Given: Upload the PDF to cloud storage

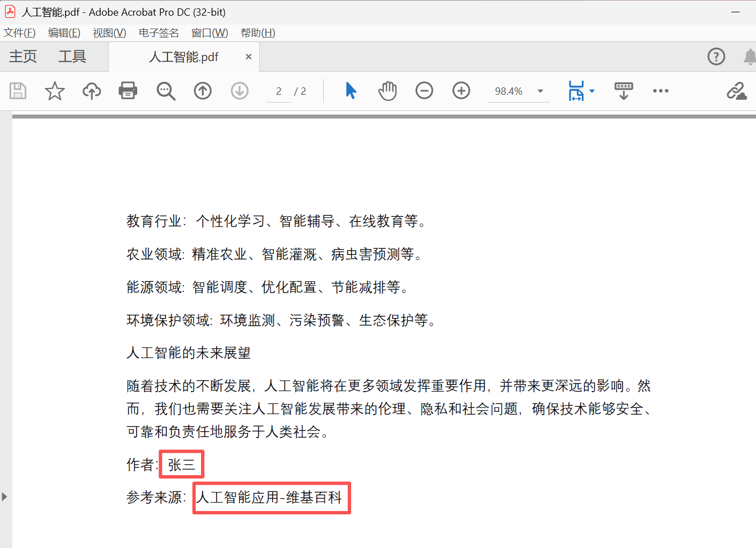Looking at the screenshot, I should (91, 90).
